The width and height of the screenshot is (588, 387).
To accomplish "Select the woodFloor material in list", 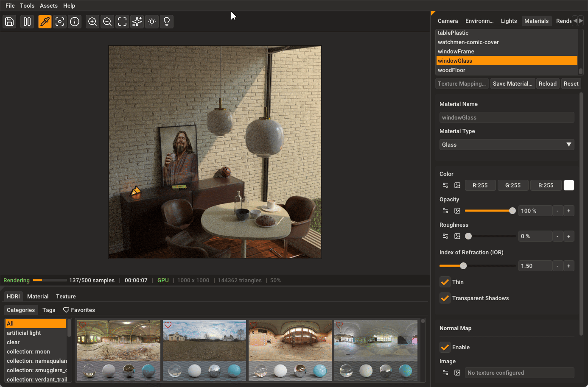I will point(451,70).
